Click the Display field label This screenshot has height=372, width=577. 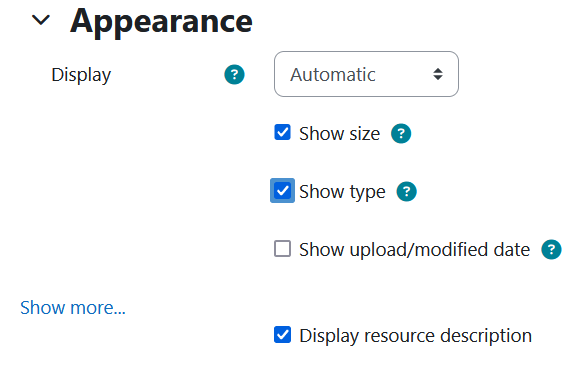81,75
